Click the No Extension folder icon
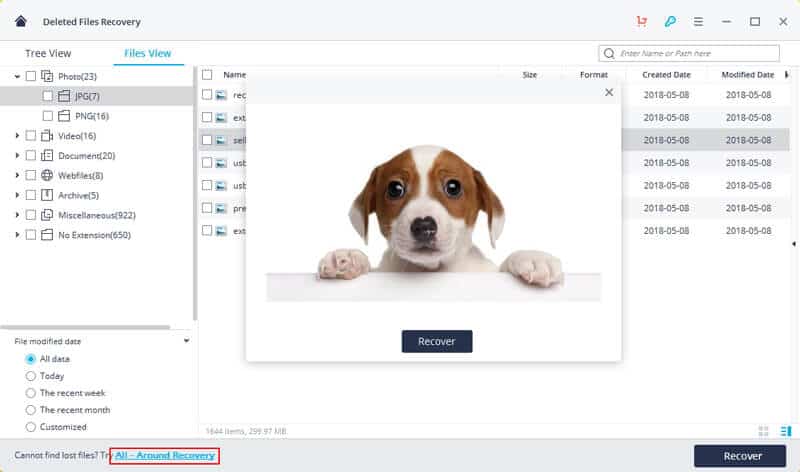This screenshot has width=800, height=472. click(x=47, y=235)
